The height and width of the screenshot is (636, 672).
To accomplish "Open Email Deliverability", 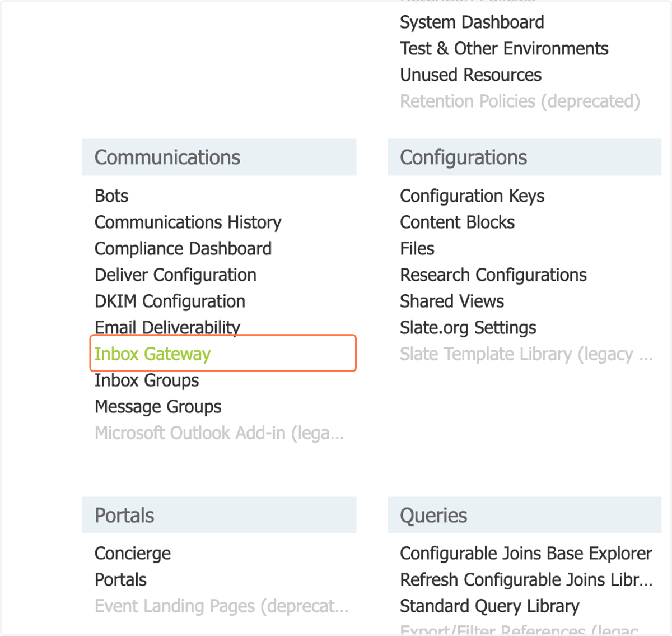I will point(167,327).
